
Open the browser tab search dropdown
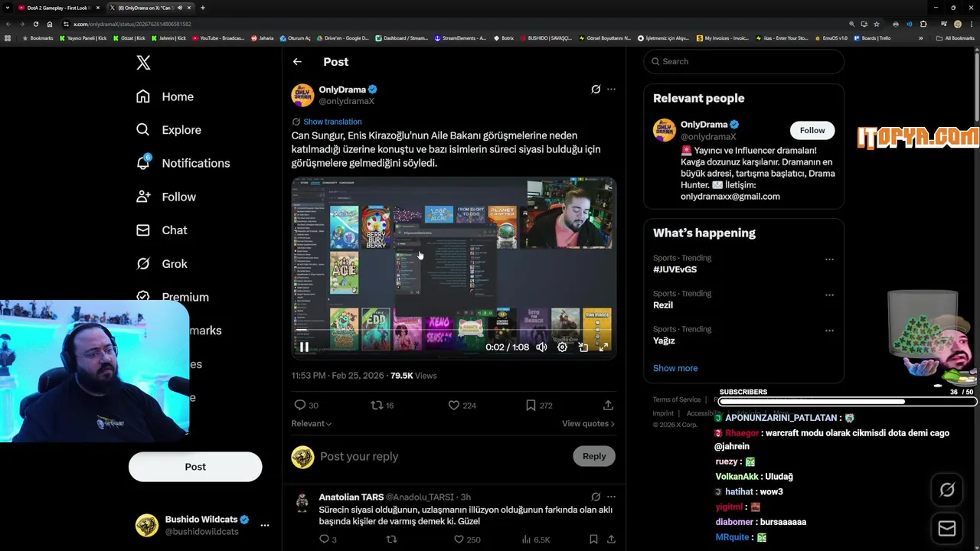(x=7, y=8)
